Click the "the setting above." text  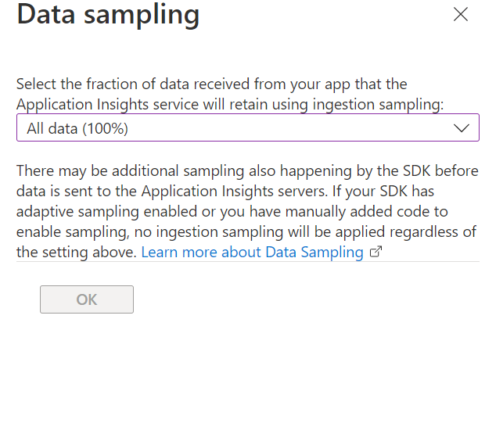[x=77, y=252]
